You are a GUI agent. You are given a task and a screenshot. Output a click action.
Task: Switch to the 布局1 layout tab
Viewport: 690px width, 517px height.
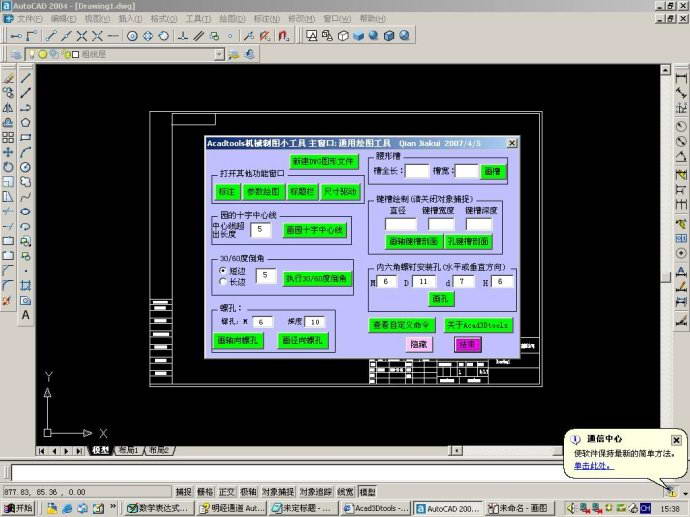click(x=128, y=451)
